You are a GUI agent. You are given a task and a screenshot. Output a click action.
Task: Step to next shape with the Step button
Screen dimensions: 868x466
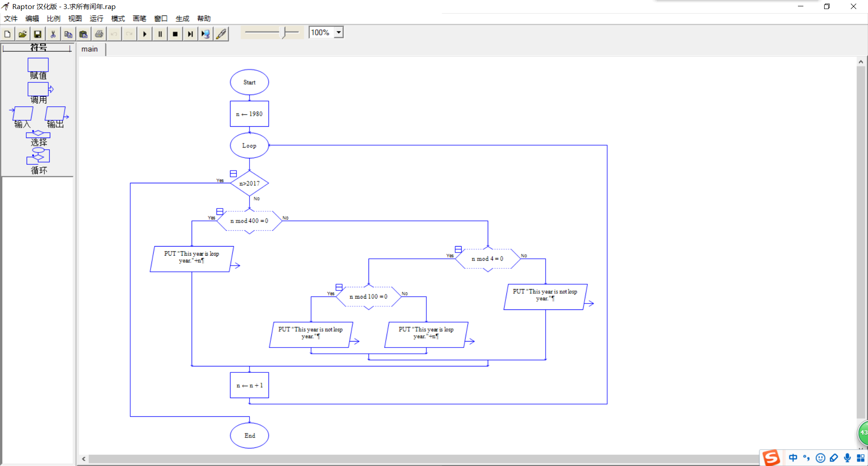[190, 34]
